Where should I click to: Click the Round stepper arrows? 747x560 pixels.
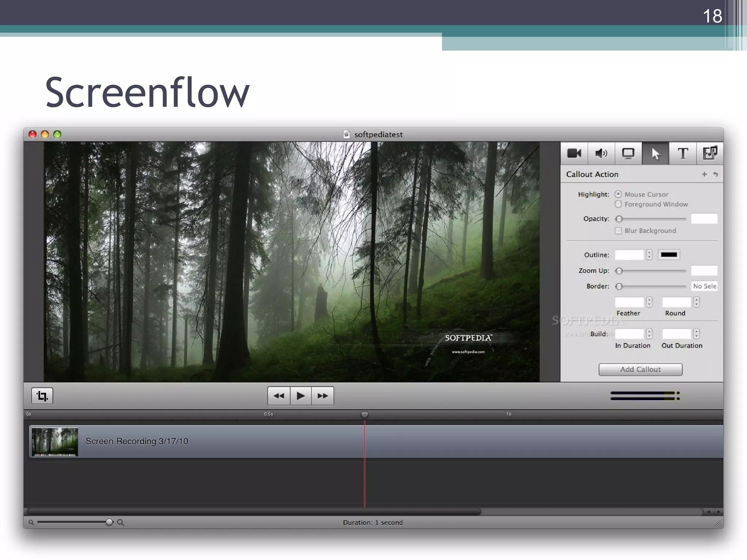(696, 302)
